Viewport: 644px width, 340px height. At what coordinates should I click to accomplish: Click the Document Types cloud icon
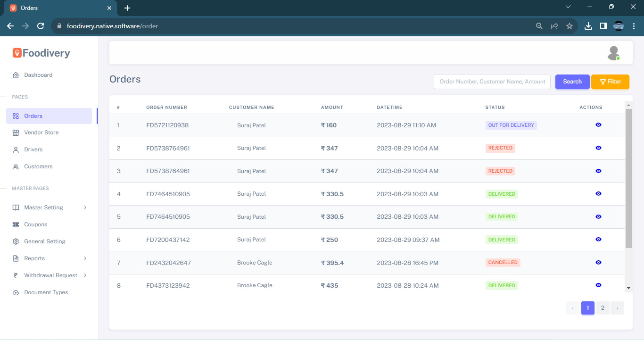(x=16, y=292)
